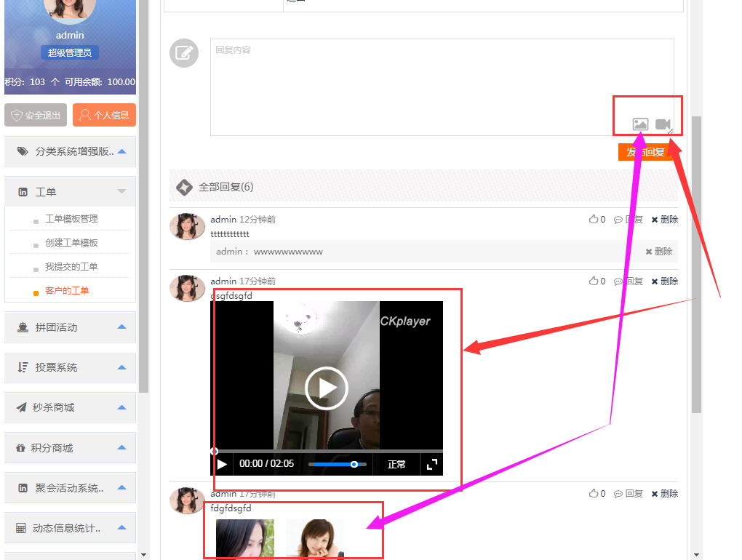
Task: Open 客户的工单 menu item
Action: coord(67,291)
